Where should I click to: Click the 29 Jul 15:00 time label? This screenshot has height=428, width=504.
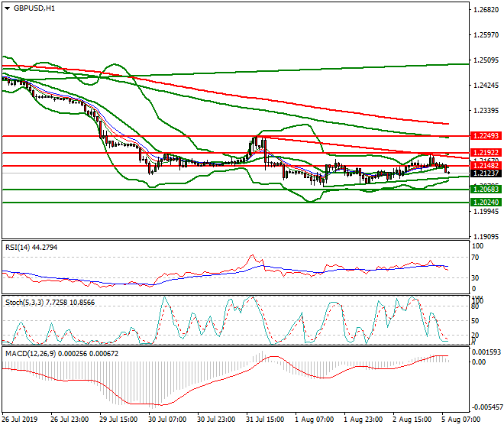click(x=118, y=420)
